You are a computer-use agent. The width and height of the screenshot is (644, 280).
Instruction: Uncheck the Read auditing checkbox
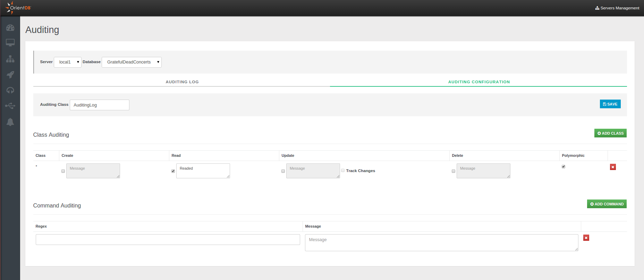(173, 171)
